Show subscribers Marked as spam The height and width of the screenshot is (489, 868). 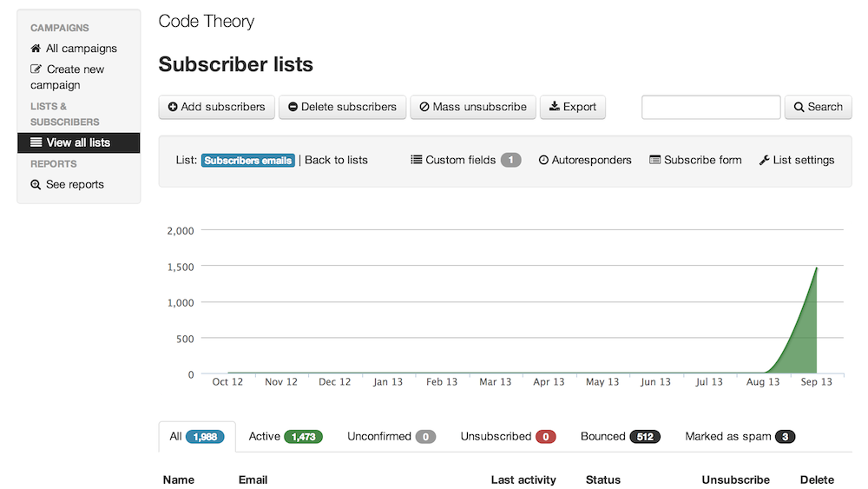pos(740,436)
